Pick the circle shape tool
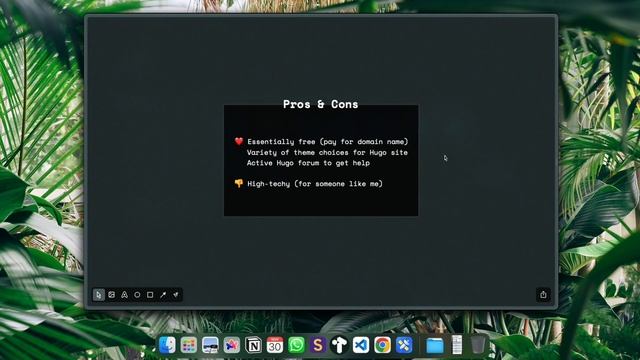 [137, 295]
